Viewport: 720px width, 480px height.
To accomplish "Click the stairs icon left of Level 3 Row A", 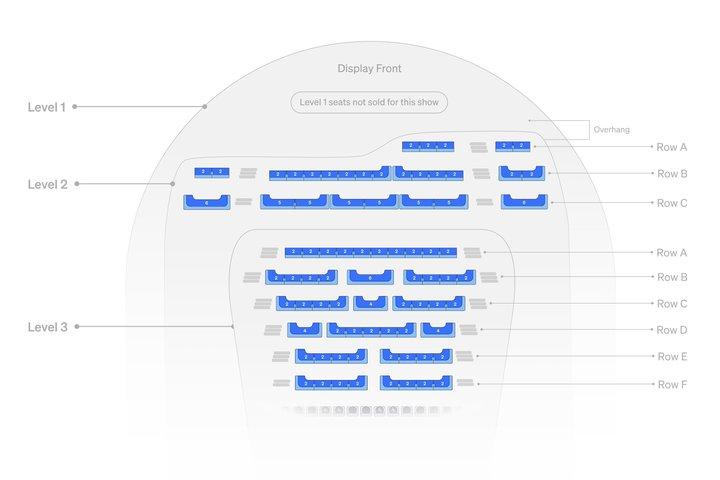I will pyautogui.click(x=269, y=253).
